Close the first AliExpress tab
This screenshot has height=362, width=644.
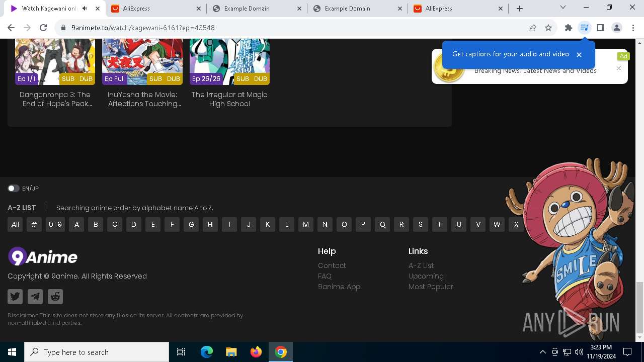tap(199, 9)
